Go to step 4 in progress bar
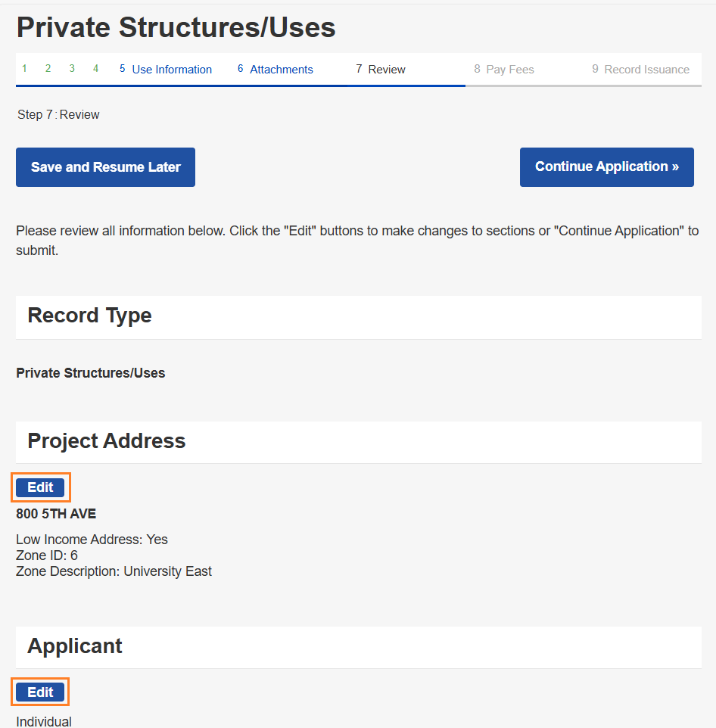The image size is (716, 728). click(x=96, y=69)
